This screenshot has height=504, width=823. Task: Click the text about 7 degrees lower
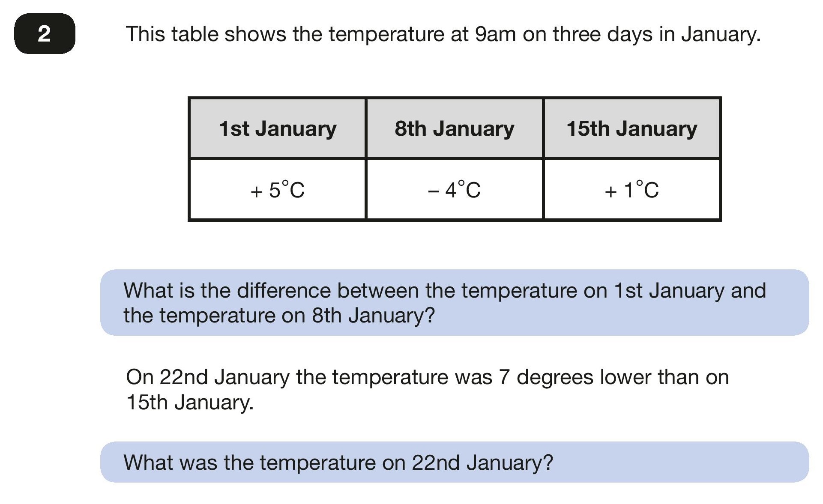pyautogui.click(x=427, y=390)
